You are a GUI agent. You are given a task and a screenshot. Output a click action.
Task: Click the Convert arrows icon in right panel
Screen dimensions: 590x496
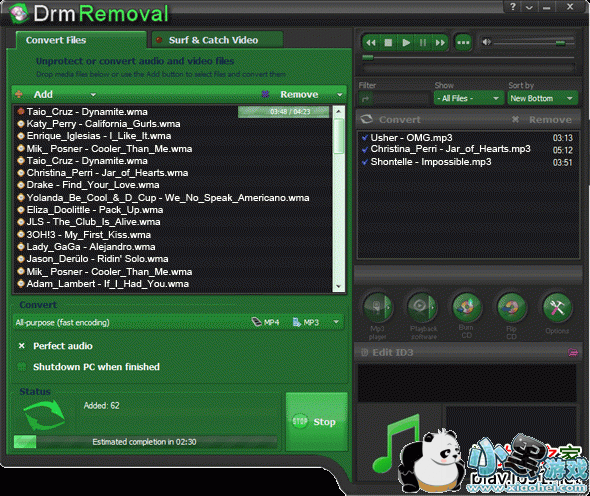[366, 119]
